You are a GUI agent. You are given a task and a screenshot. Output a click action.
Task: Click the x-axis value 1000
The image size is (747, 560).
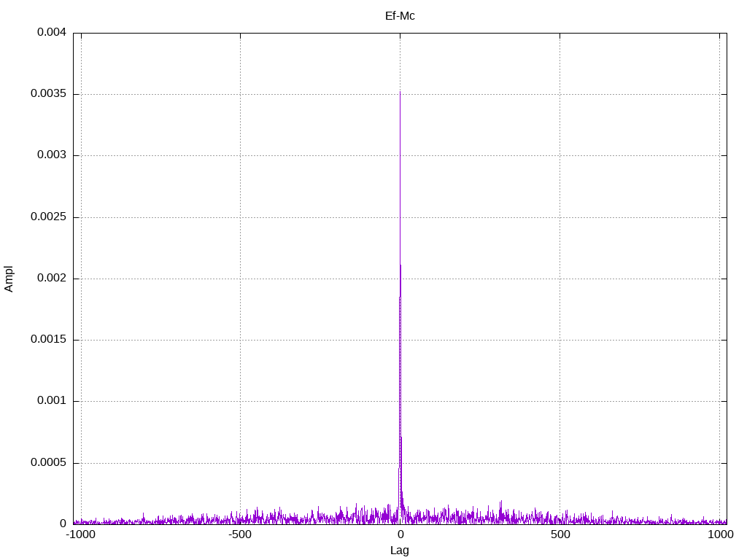pos(720,534)
